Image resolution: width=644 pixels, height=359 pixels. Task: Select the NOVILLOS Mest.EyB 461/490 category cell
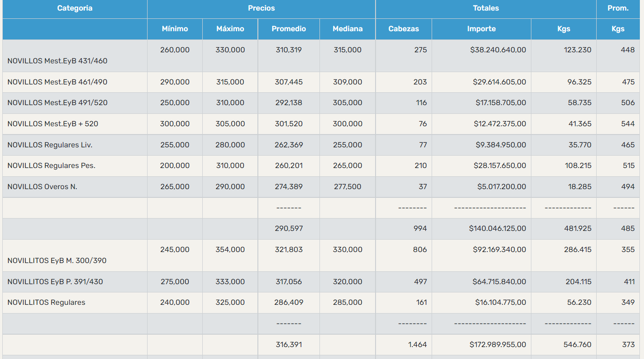click(x=57, y=82)
